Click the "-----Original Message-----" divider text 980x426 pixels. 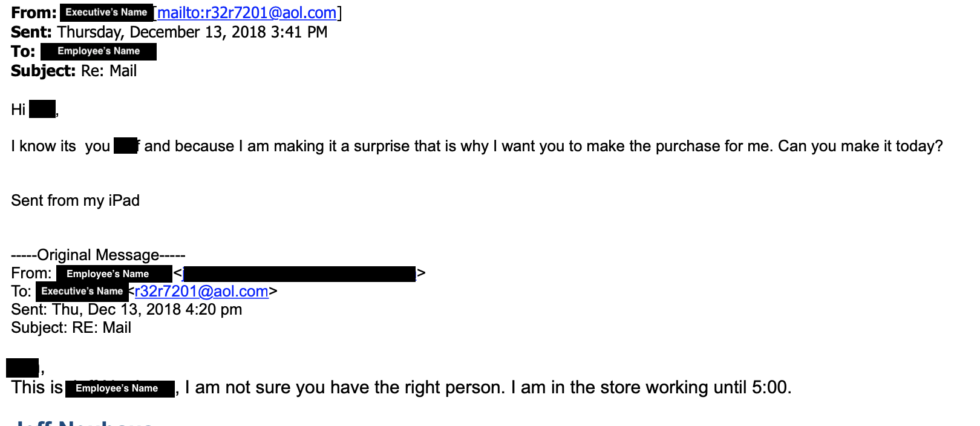(98, 255)
